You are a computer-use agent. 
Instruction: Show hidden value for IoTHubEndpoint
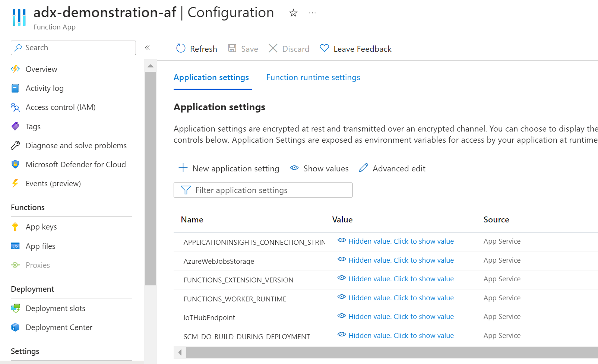(x=401, y=316)
